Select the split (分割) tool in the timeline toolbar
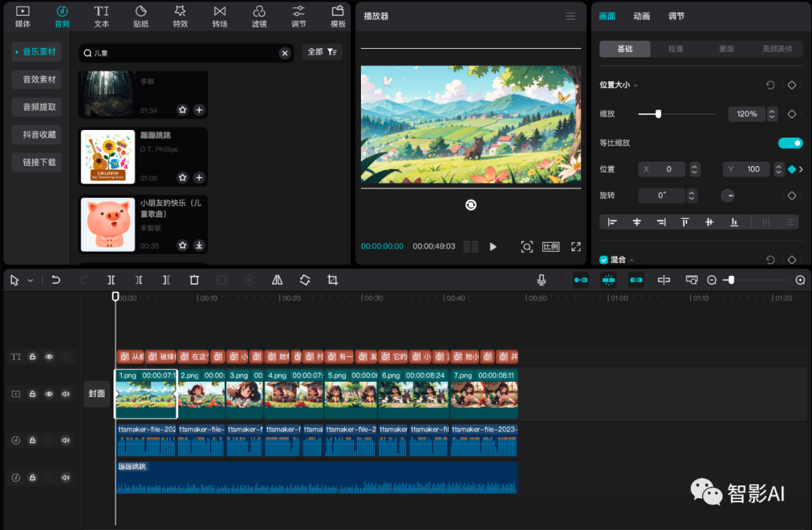812x530 pixels. click(x=111, y=280)
